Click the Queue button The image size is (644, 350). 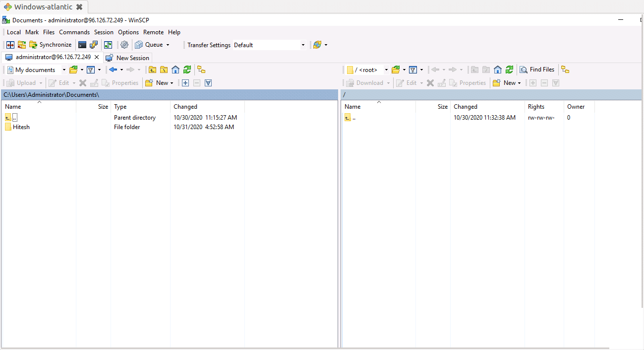[x=149, y=45]
